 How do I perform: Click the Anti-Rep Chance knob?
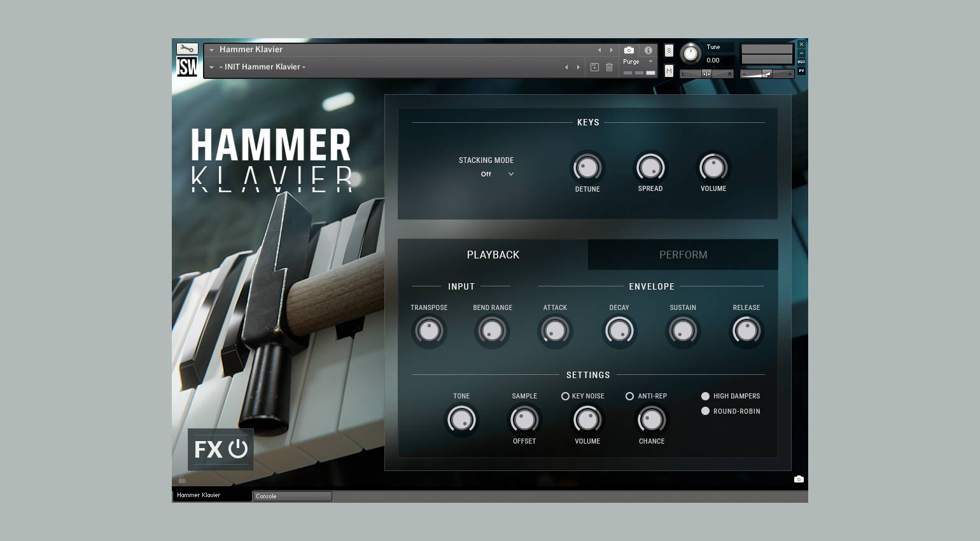pyautogui.click(x=651, y=420)
